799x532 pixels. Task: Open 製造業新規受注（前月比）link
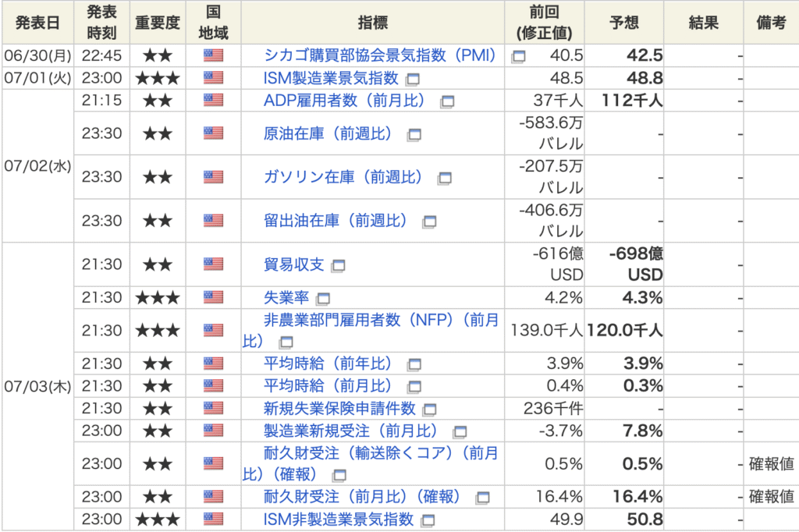[350, 431]
